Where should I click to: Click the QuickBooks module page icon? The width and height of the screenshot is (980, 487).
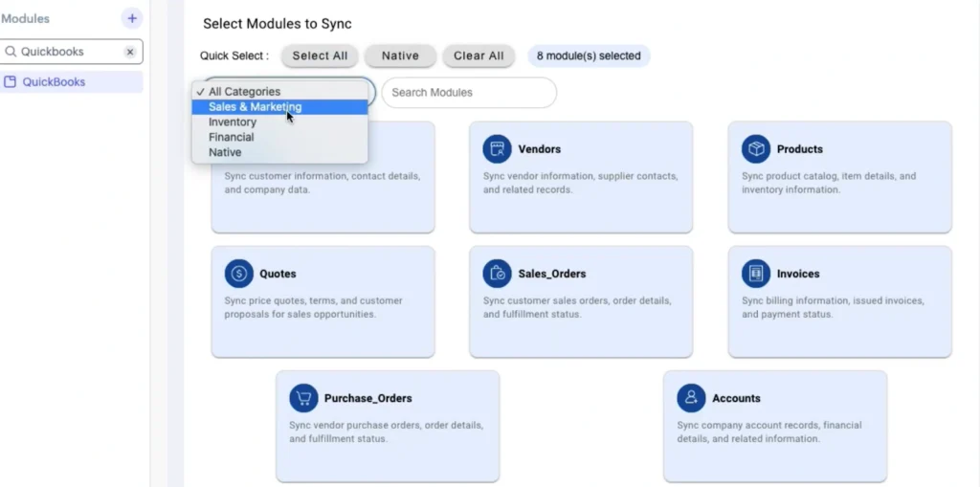(x=10, y=82)
